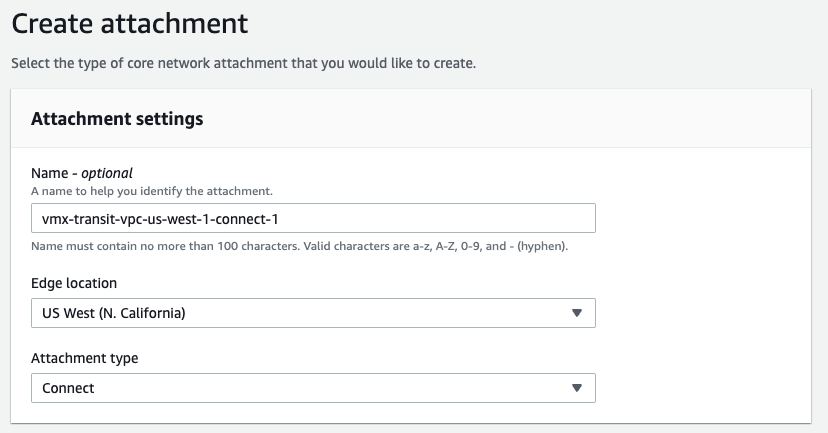Click the 'Name - optional' field label
Viewport: 828px width, 433px height.
coord(82,173)
